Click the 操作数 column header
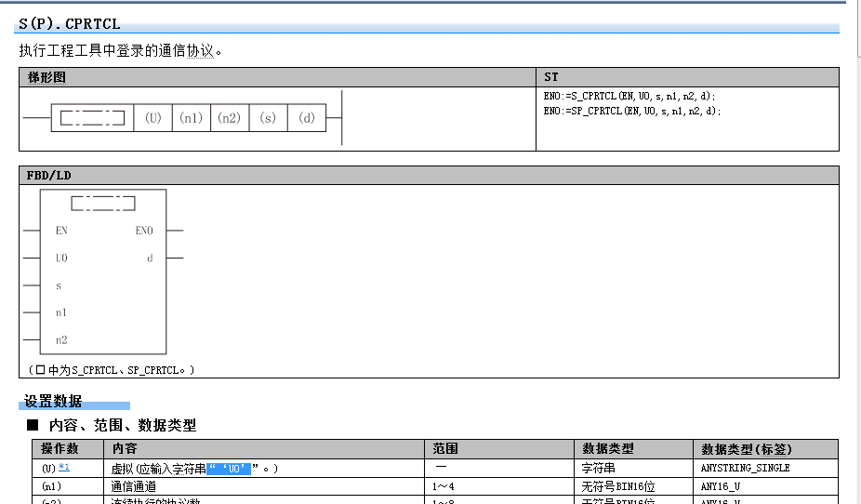The height and width of the screenshot is (504, 861). tap(60, 448)
